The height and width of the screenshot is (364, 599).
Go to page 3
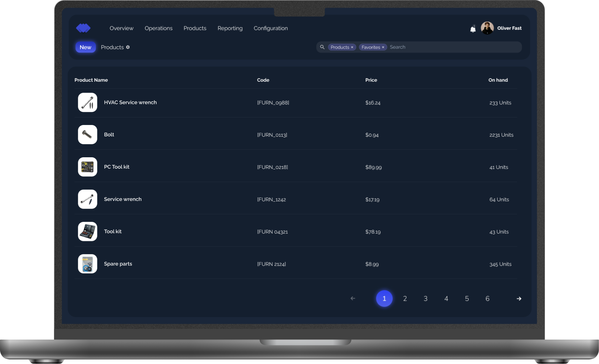coord(425,298)
